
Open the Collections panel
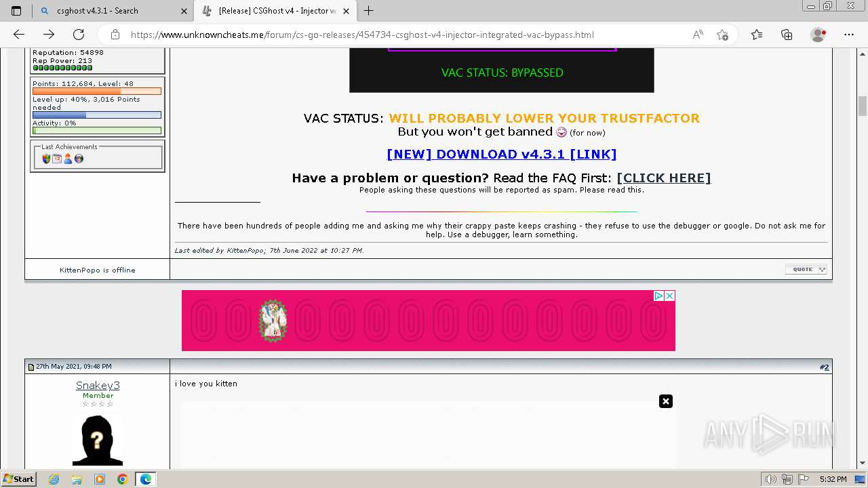(x=787, y=35)
